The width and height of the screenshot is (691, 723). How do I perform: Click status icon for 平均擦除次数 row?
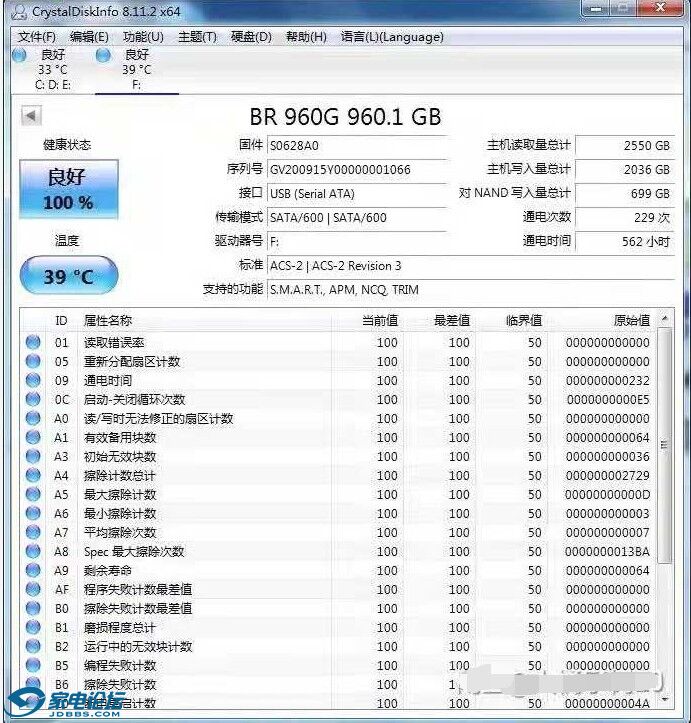(33, 532)
